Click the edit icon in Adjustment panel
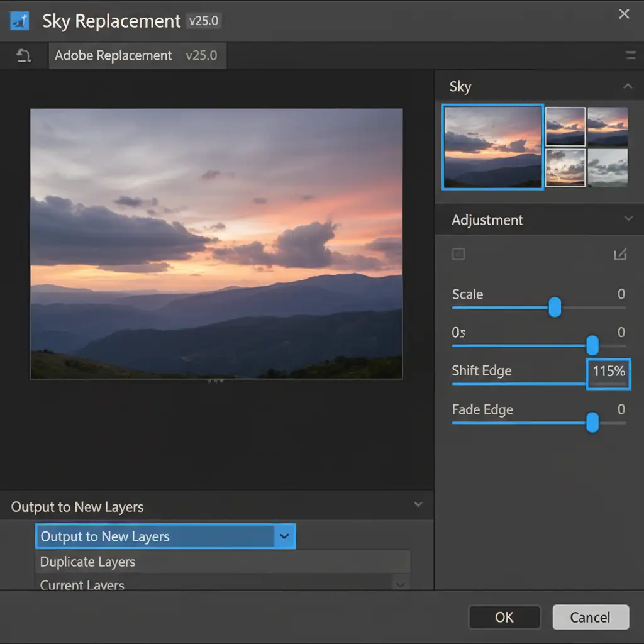This screenshot has height=644, width=644. (x=619, y=254)
